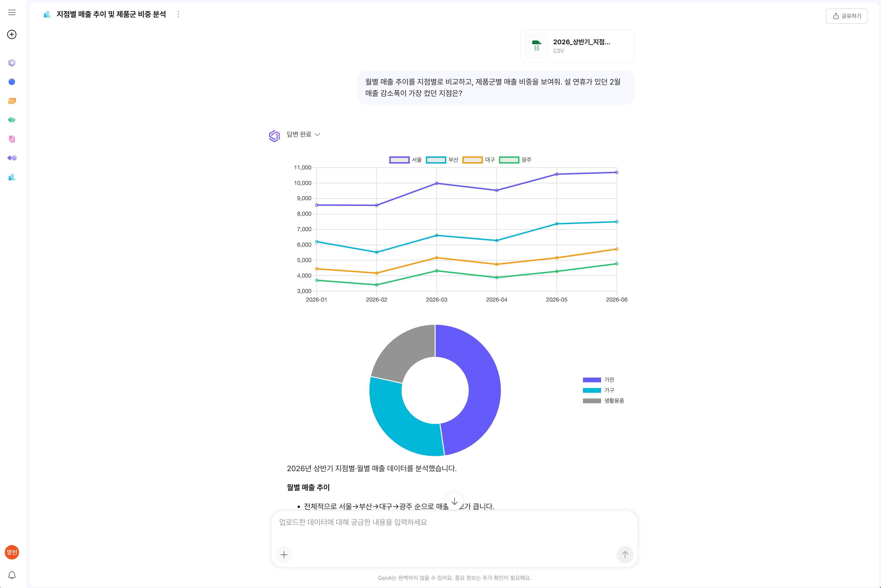Click the GenA response logo icon
This screenshot has height=588, width=881.
click(275, 136)
